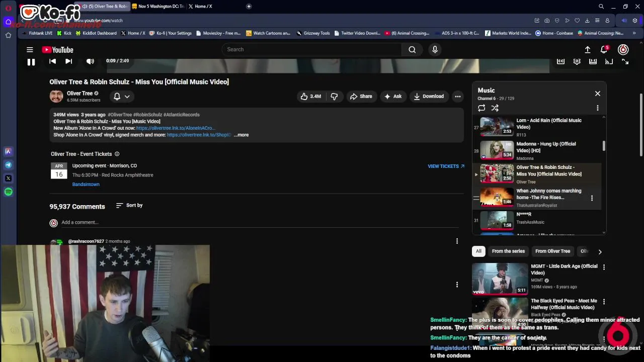Go to the YouTube home logo
644x362 pixels.
[x=58, y=50]
